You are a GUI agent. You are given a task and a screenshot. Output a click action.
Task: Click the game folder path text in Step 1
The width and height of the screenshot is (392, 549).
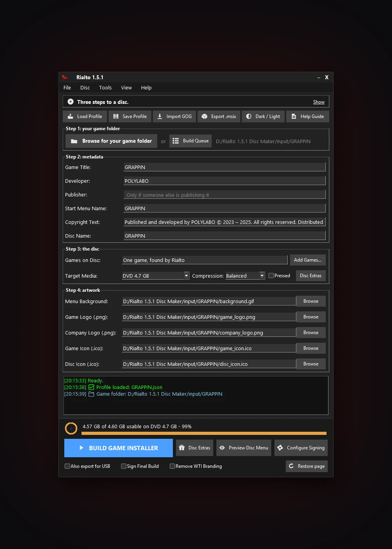coord(263,141)
